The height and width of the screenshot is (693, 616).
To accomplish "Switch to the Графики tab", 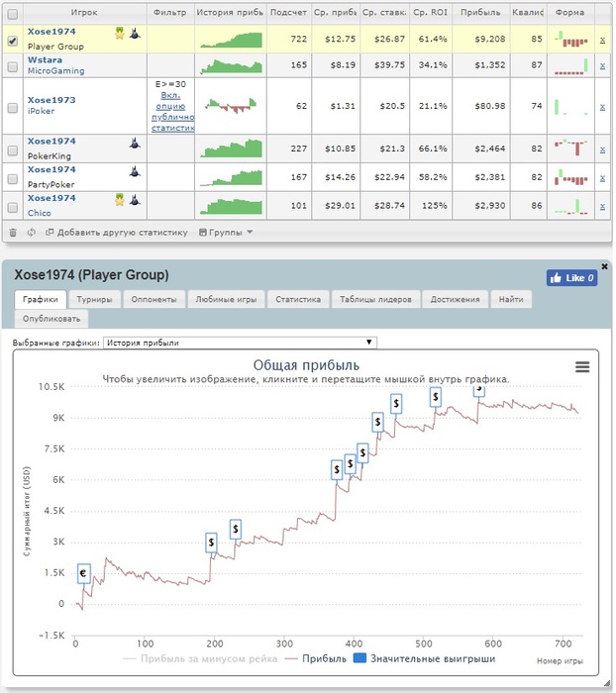I will (41, 299).
